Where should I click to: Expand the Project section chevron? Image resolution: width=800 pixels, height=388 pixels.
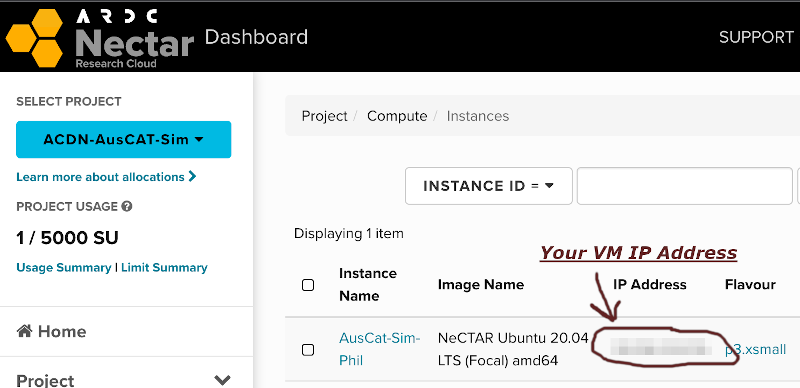(x=222, y=380)
